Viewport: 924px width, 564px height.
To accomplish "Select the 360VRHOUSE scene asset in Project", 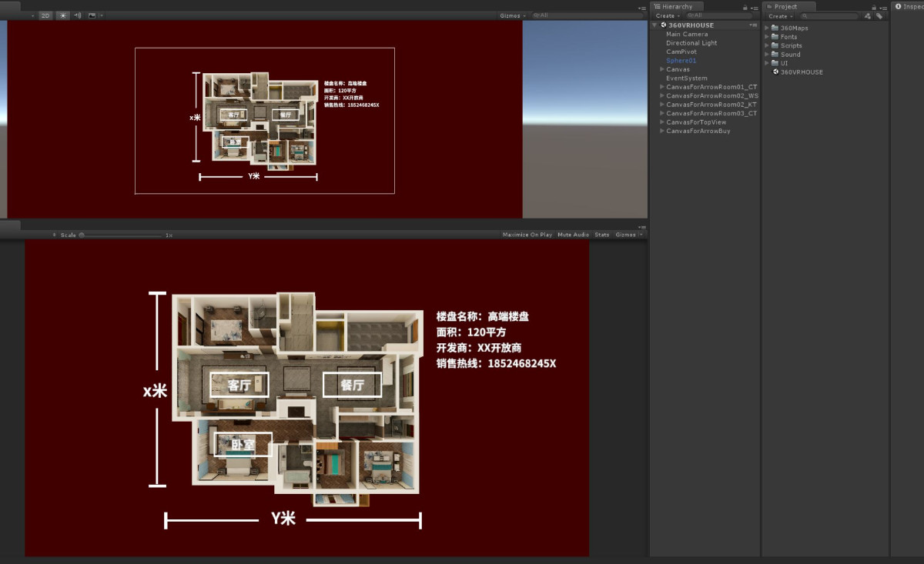I will pos(801,72).
